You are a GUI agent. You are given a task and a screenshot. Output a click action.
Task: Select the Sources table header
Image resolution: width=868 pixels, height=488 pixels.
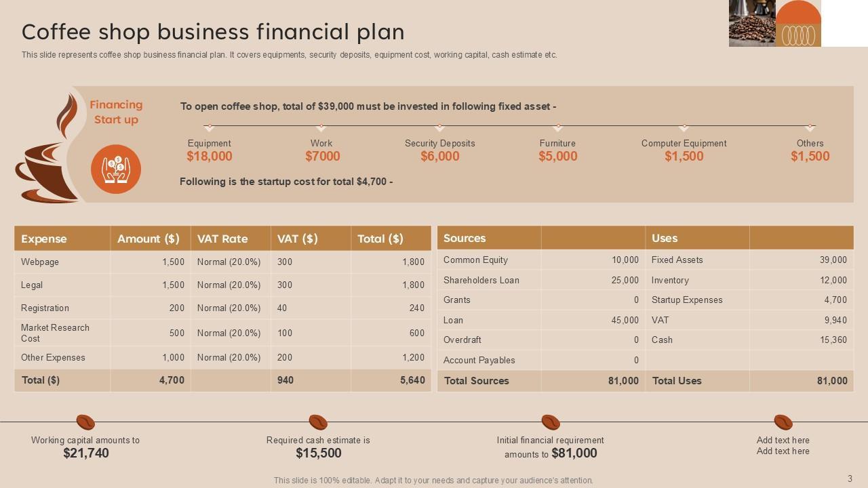coord(465,238)
